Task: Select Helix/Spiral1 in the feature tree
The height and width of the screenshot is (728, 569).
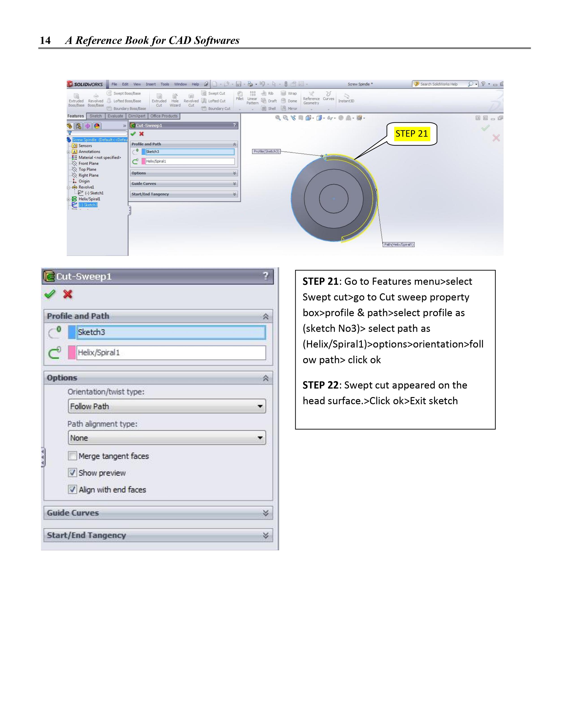Action: (89, 199)
